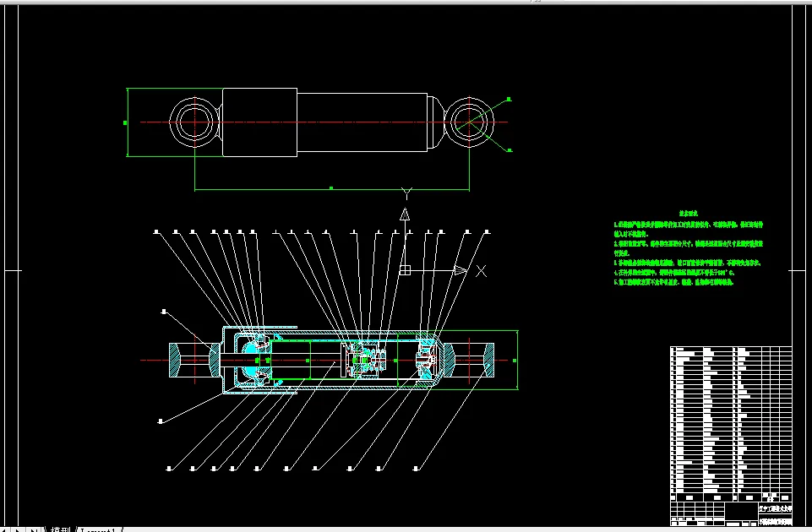The image size is (812, 532).
Task: Click the UCS icon origin square
Action: [x=405, y=271]
